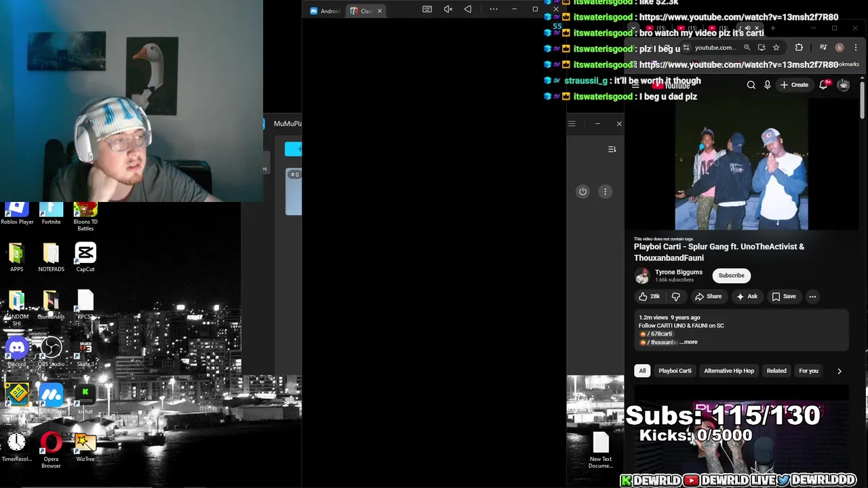Open MuMuPlayer keyboard mapping icon

427,9
